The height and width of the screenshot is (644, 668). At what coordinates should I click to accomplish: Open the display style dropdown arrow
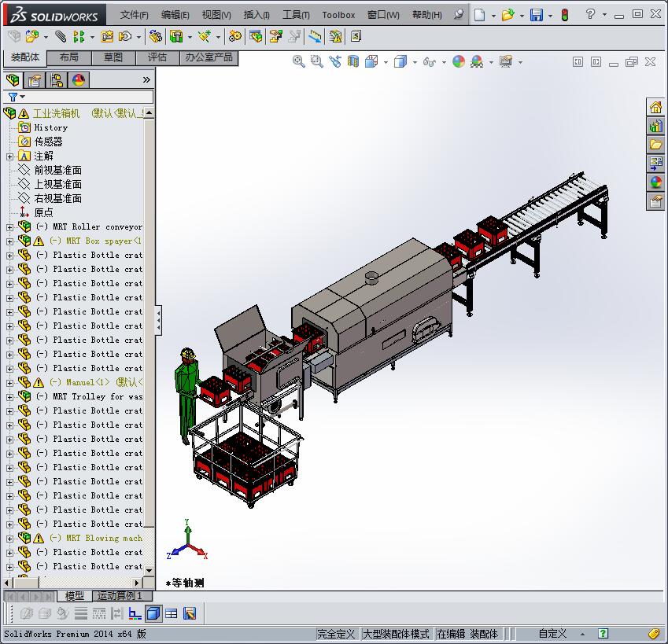(414, 62)
